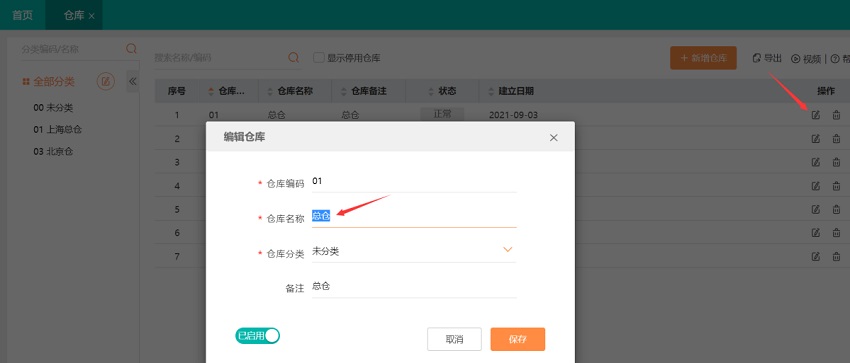Click category search magnifier icon

click(131, 49)
